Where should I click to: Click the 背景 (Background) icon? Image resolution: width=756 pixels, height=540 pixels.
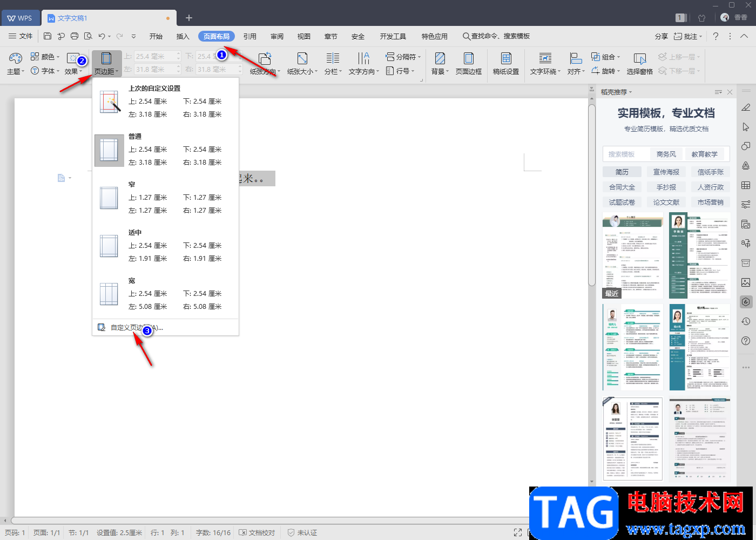tap(440, 58)
